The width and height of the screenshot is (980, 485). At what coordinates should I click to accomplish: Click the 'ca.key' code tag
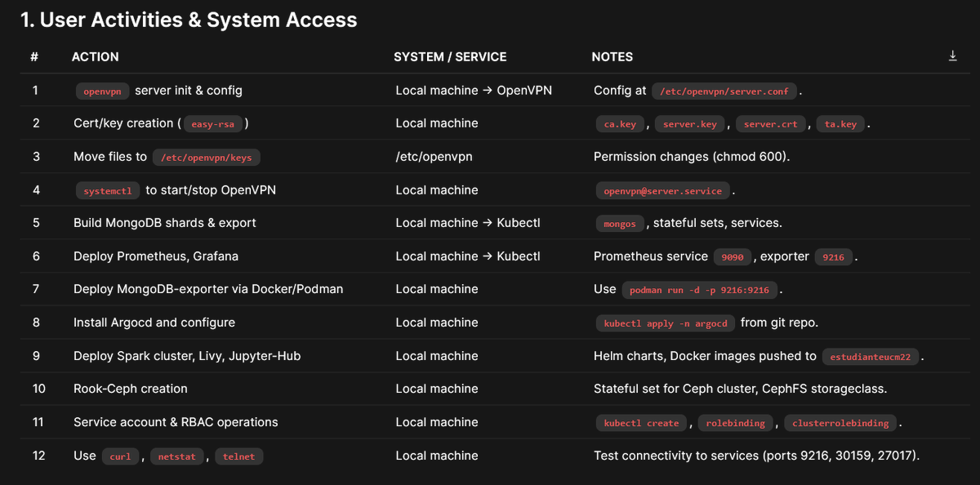[x=620, y=124]
